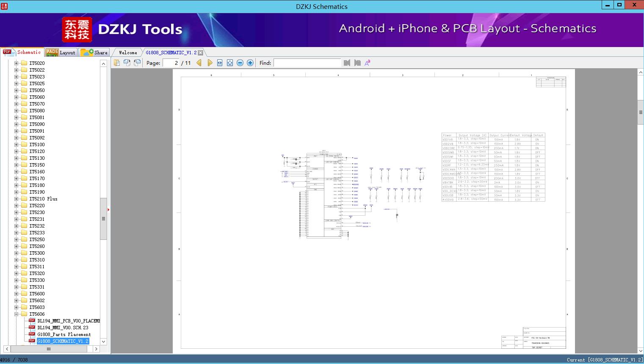Screen dimensions: 644x364
Task: Fit whole page icon
Action: pyautogui.click(x=230, y=63)
